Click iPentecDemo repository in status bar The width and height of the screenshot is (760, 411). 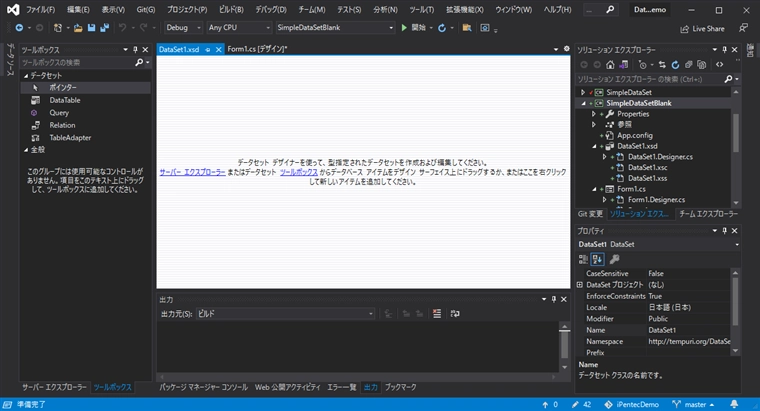632,404
